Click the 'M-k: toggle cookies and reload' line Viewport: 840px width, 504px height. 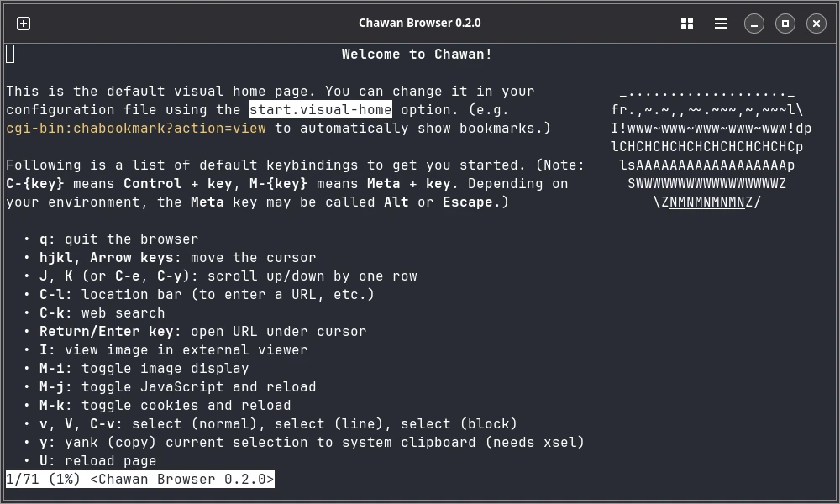(165, 406)
